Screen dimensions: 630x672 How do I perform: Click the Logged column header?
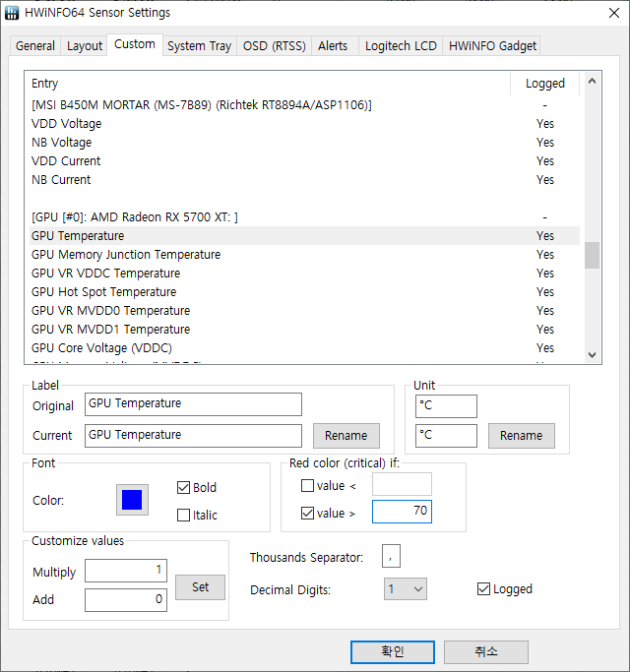[x=545, y=84]
